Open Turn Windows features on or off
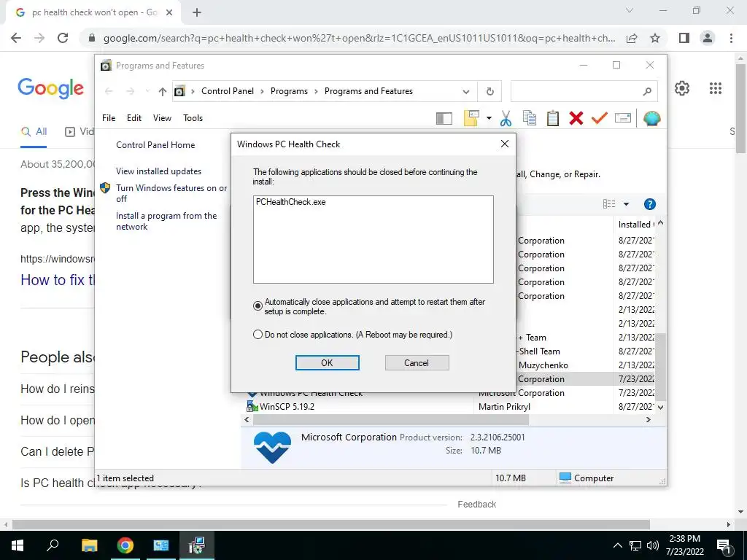This screenshot has width=747, height=560. point(171,192)
